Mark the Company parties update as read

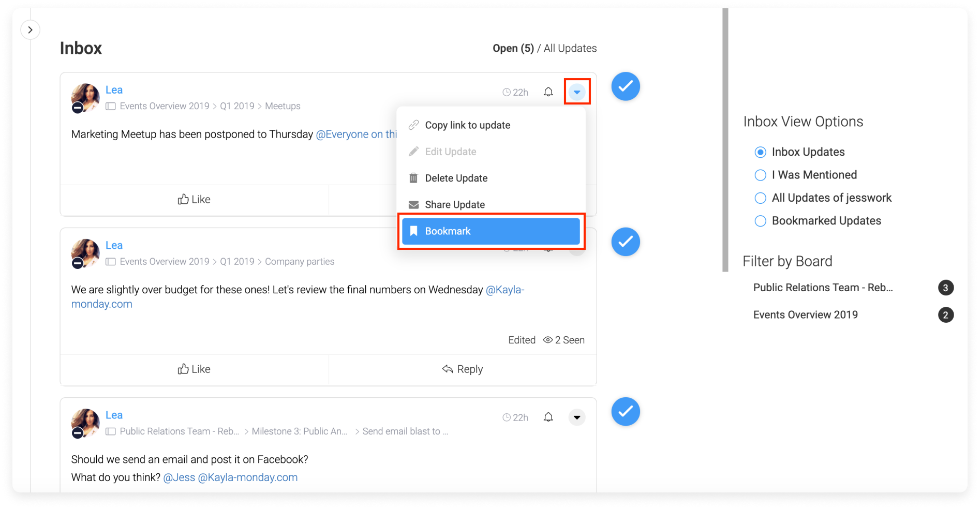626,242
